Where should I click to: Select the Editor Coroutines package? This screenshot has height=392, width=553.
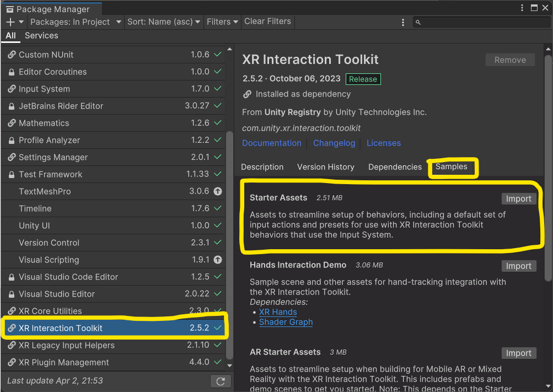[x=113, y=72]
